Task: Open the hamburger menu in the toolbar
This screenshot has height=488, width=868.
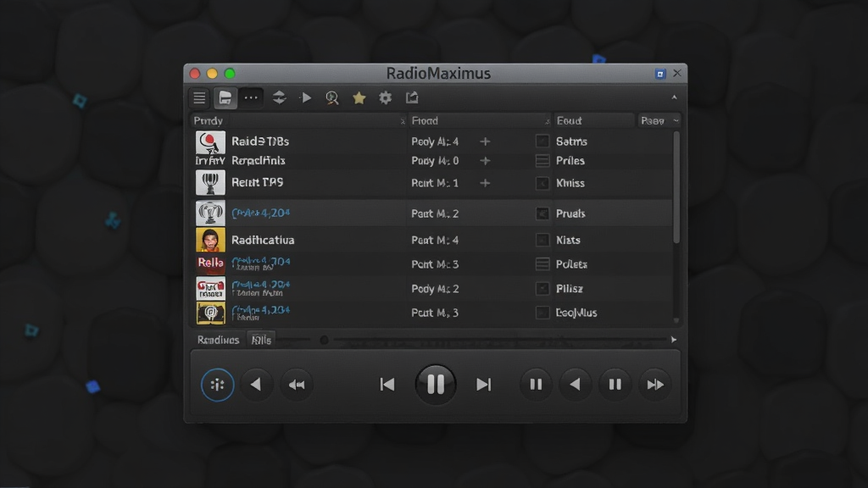Action: pyautogui.click(x=199, y=98)
